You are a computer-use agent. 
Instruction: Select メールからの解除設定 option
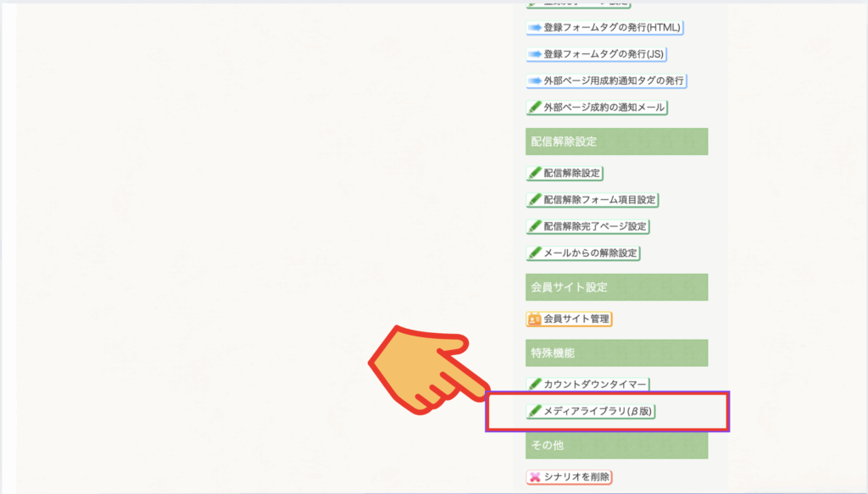pos(583,253)
